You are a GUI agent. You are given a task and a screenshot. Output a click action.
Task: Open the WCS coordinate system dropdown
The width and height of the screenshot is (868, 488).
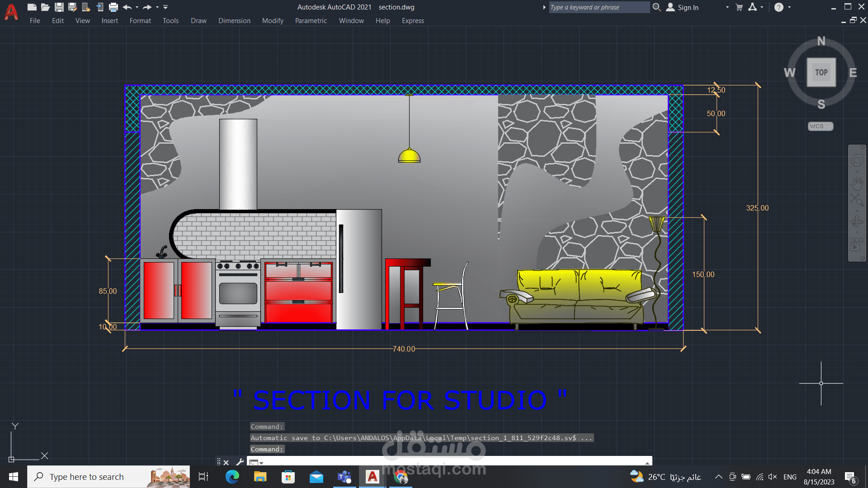pyautogui.click(x=821, y=127)
